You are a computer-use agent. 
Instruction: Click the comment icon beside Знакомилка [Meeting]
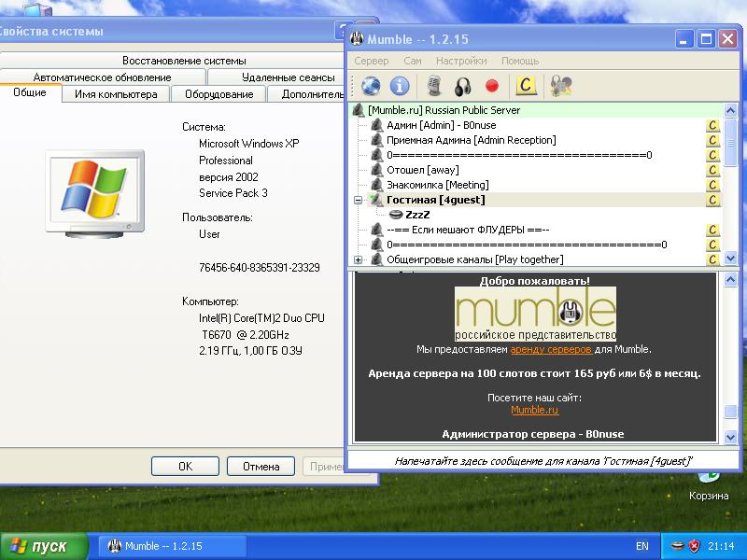click(x=712, y=185)
